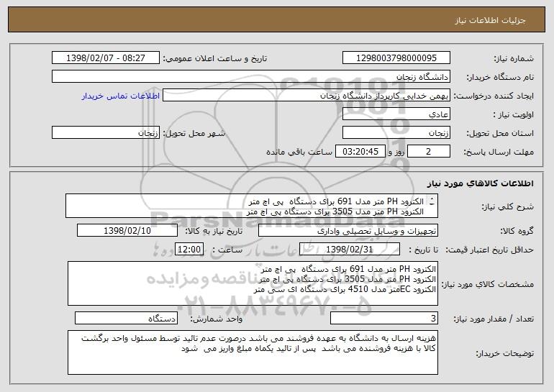Click the quantity field showing 3
Viewport: 554px width, 392px height.
pos(384,319)
